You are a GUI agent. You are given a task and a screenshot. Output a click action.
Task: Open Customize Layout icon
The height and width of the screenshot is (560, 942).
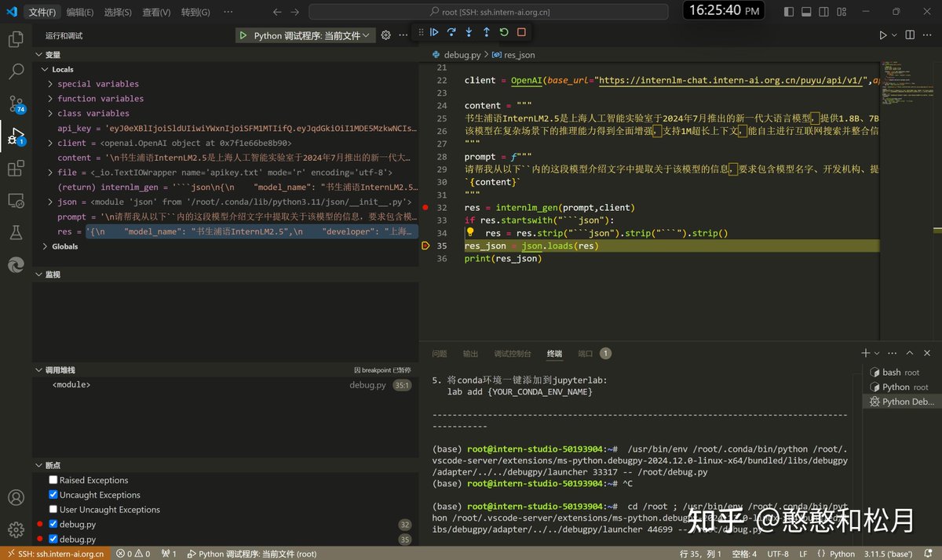(x=843, y=12)
